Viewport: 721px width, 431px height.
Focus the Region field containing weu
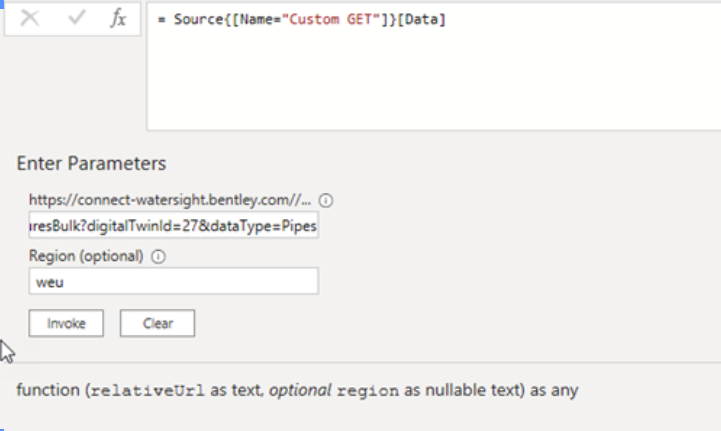[x=173, y=282]
